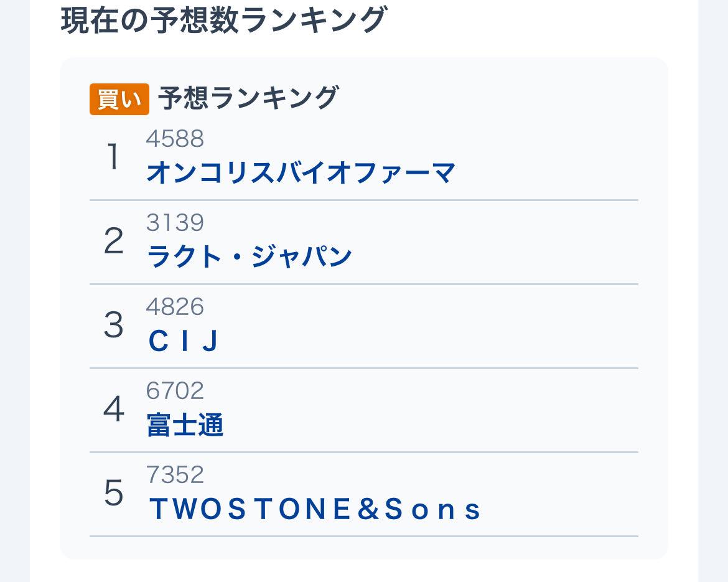Viewport: 728px width, 582px height.
Task: Click rank number 2
Action: coord(113,241)
